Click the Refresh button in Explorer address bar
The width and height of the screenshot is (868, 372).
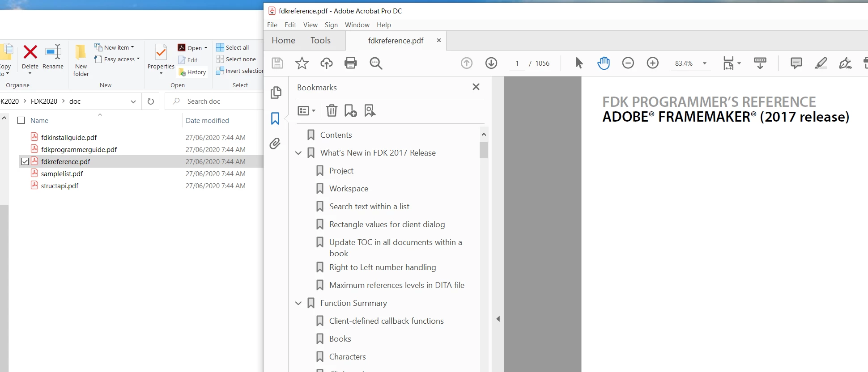click(x=151, y=101)
